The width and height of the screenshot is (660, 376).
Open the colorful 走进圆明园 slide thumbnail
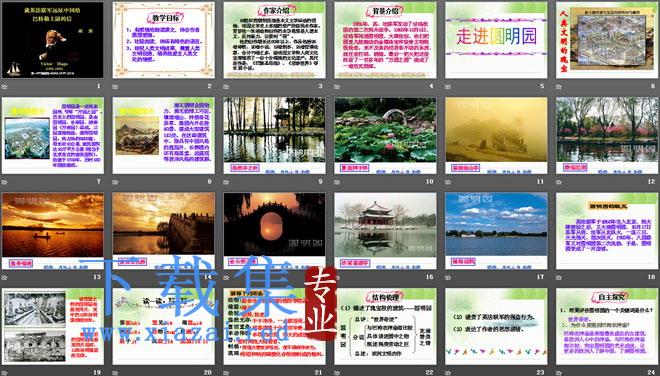pos(496,40)
